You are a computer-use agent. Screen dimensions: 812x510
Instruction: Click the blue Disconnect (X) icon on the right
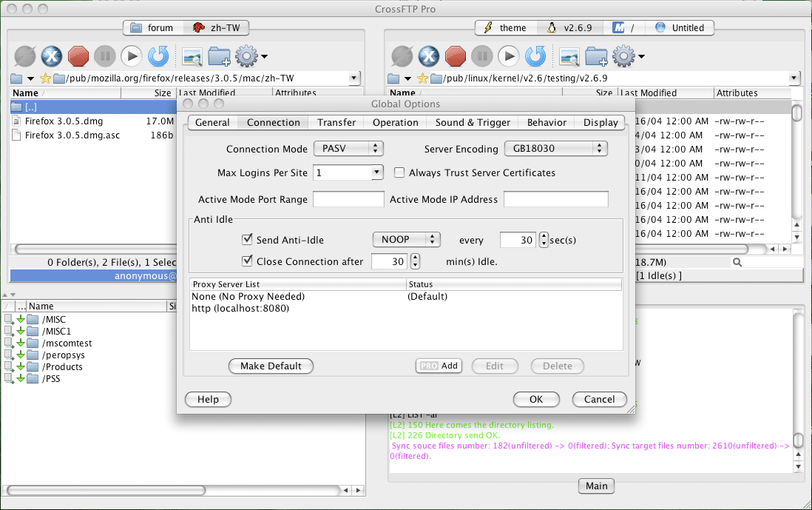[x=428, y=56]
